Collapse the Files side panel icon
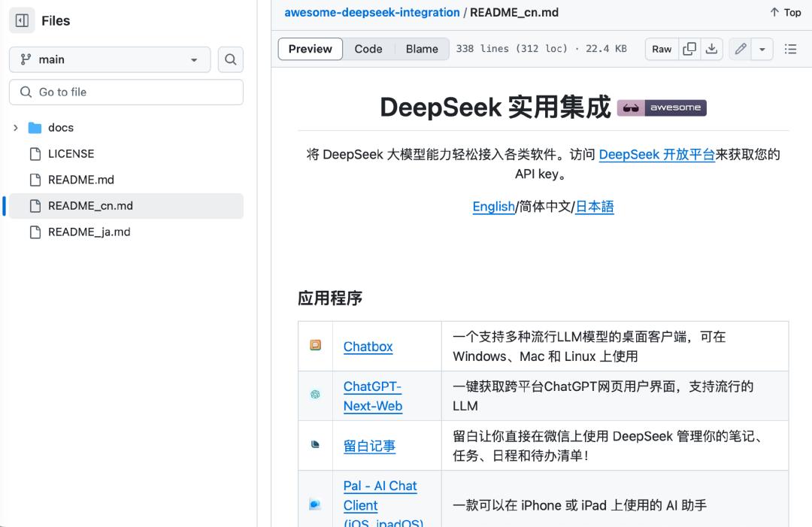 [x=22, y=20]
